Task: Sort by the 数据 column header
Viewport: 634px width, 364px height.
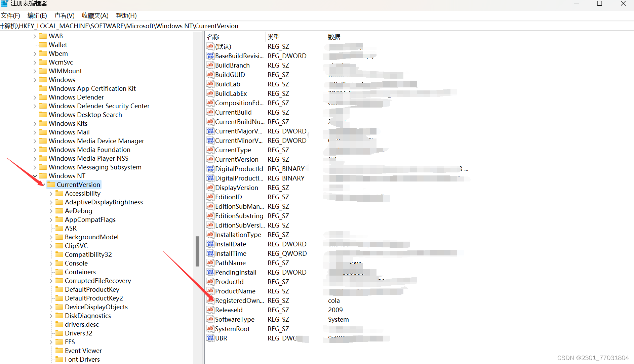Action: (398, 37)
